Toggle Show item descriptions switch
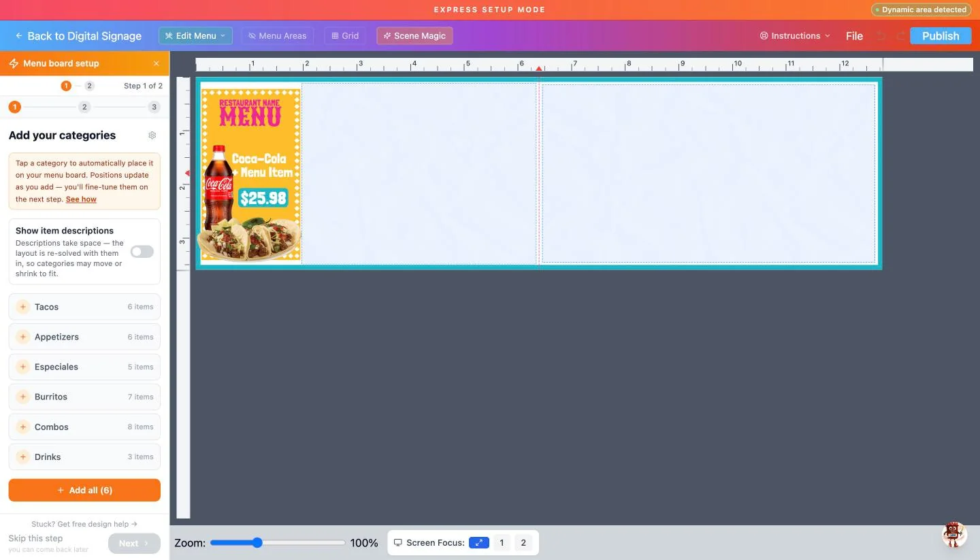Screen dimensions: 980x560 click(x=142, y=252)
